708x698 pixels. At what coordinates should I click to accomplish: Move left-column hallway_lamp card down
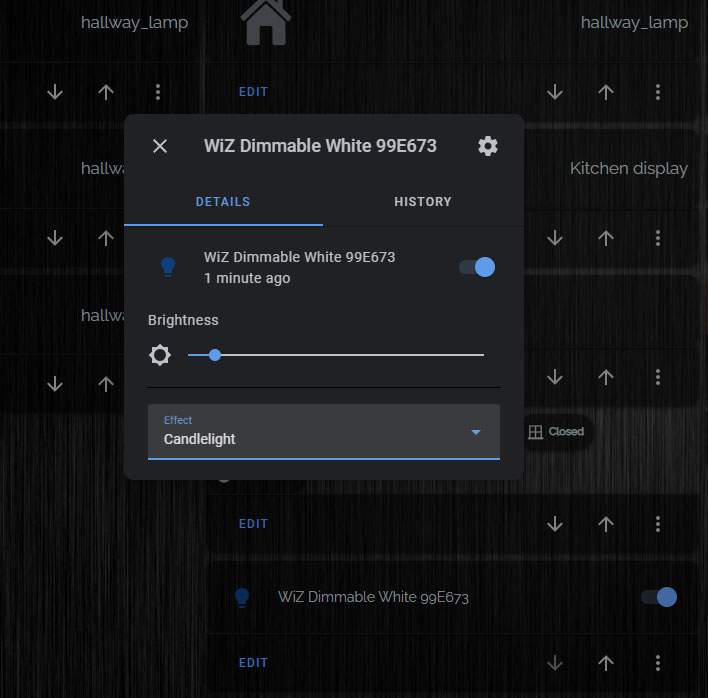55,93
